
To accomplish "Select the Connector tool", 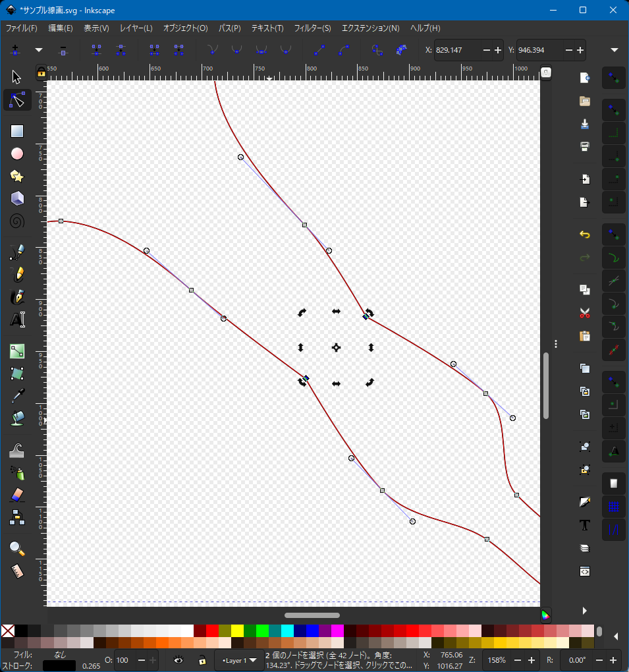I will click(x=17, y=517).
